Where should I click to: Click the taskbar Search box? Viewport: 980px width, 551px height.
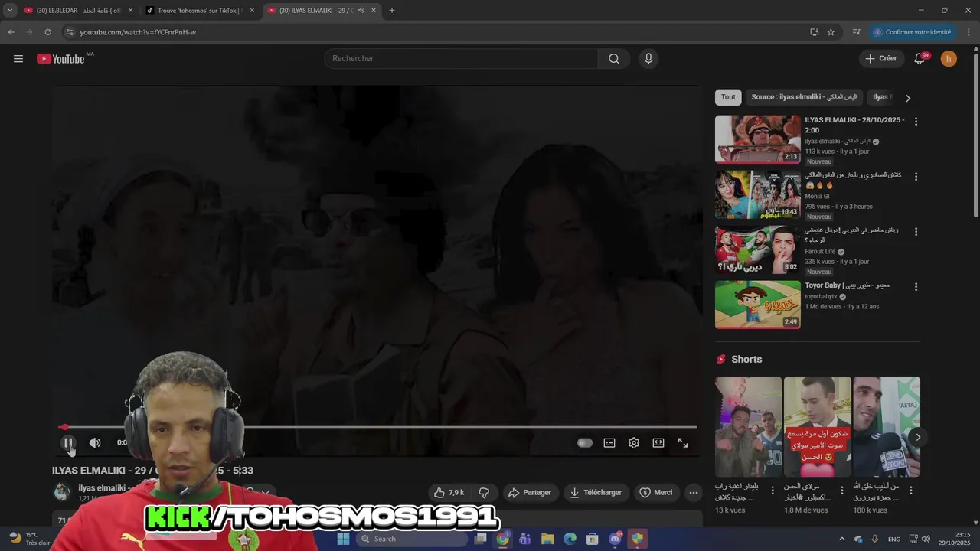pyautogui.click(x=412, y=539)
